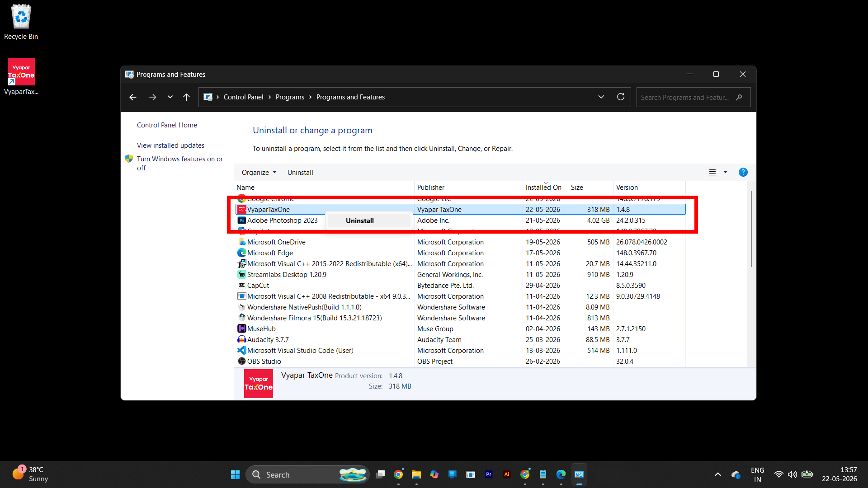
Task: Open the volume speaker tray icon
Action: point(792,474)
